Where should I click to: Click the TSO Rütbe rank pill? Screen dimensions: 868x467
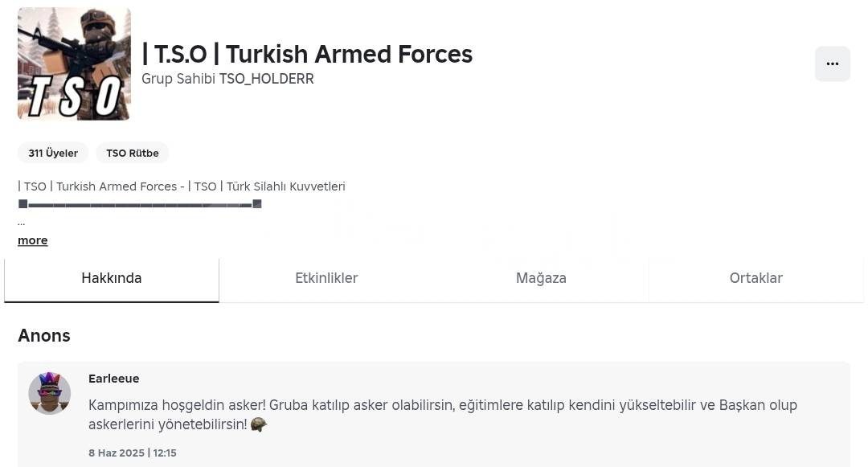click(x=133, y=153)
